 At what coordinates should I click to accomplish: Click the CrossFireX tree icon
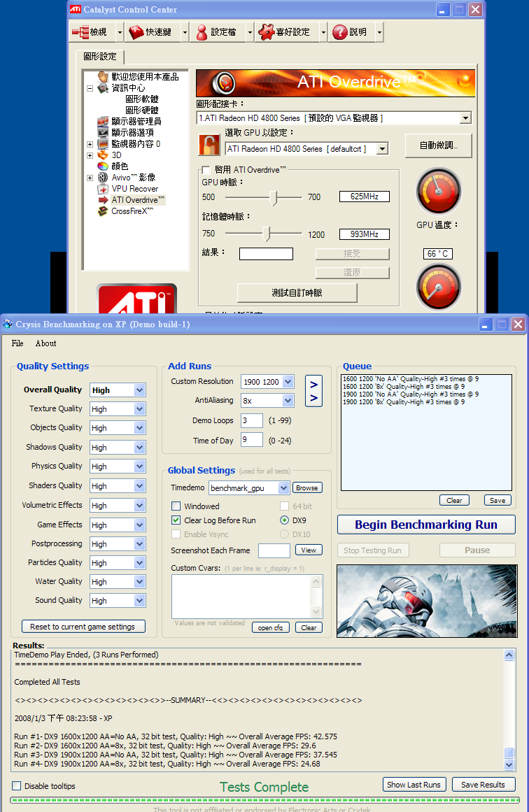104,211
